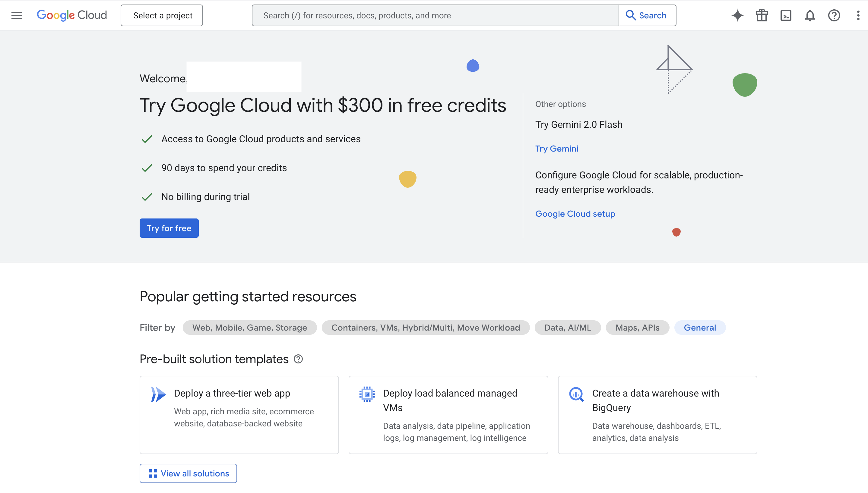This screenshot has height=493, width=868.
Task: Click 'Configure Google Cloud for scalable' paragraph
Action: tap(639, 182)
